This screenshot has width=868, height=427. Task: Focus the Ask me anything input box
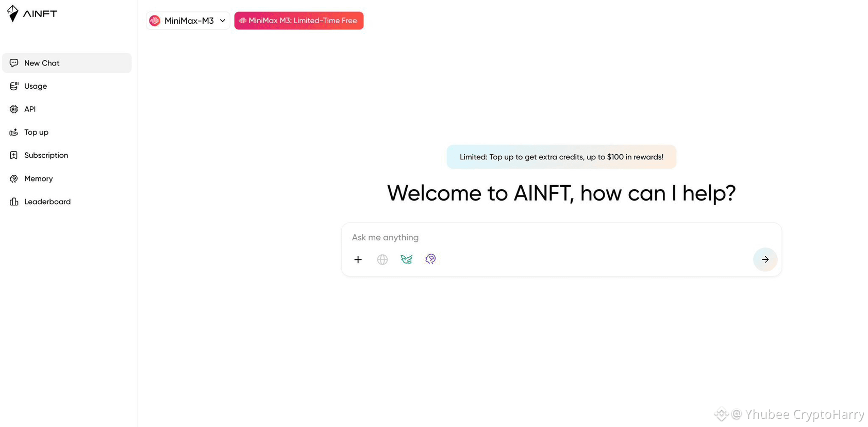[x=561, y=237]
